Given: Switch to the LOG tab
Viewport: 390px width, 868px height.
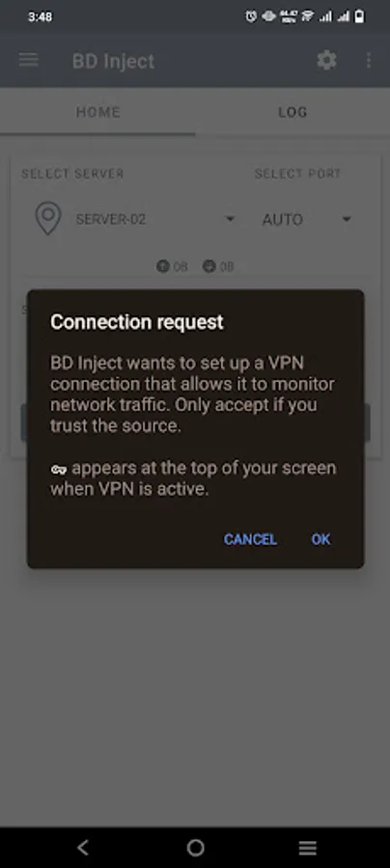Looking at the screenshot, I should point(292,112).
